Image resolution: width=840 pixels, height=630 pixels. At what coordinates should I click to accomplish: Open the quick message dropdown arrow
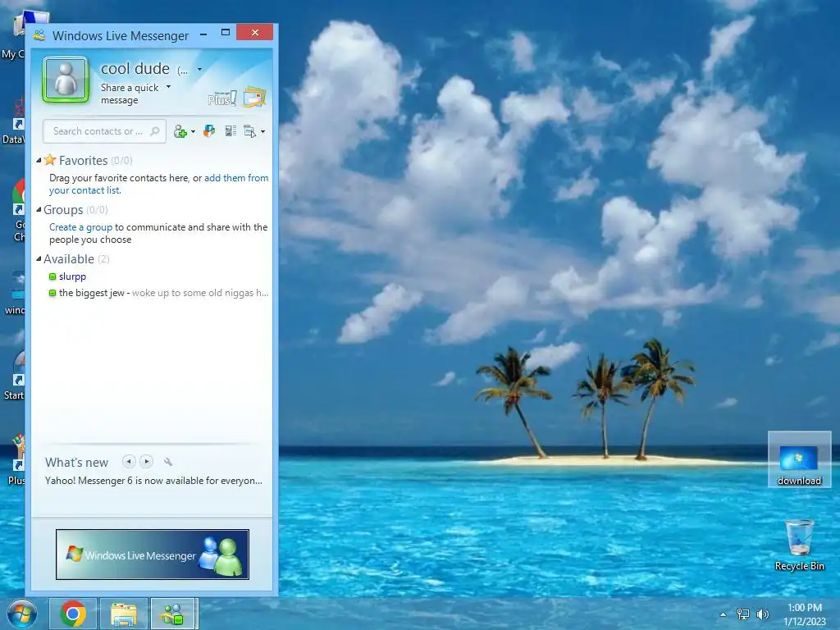tap(169, 86)
